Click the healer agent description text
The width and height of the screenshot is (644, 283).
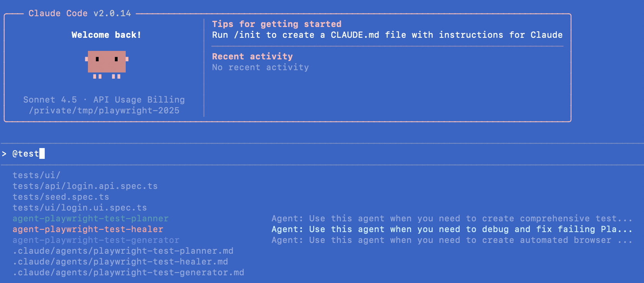[x=452, y=229]
